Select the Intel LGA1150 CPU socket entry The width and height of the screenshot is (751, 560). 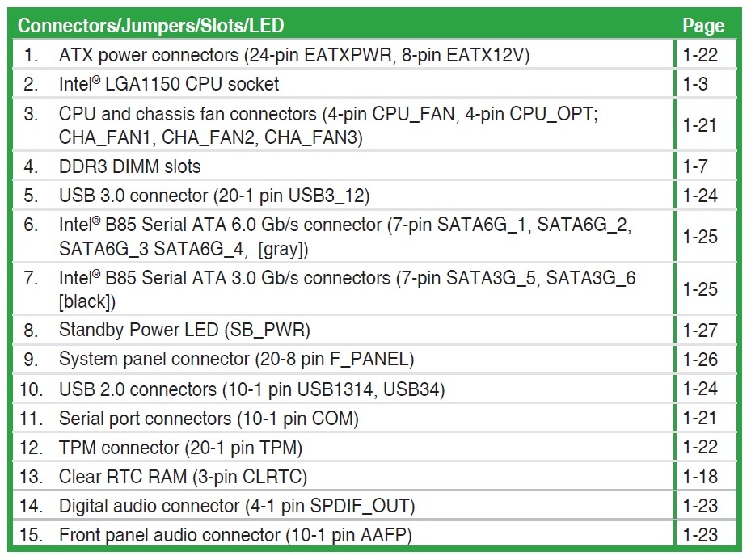pyautogui.click(x=169, y=83)
